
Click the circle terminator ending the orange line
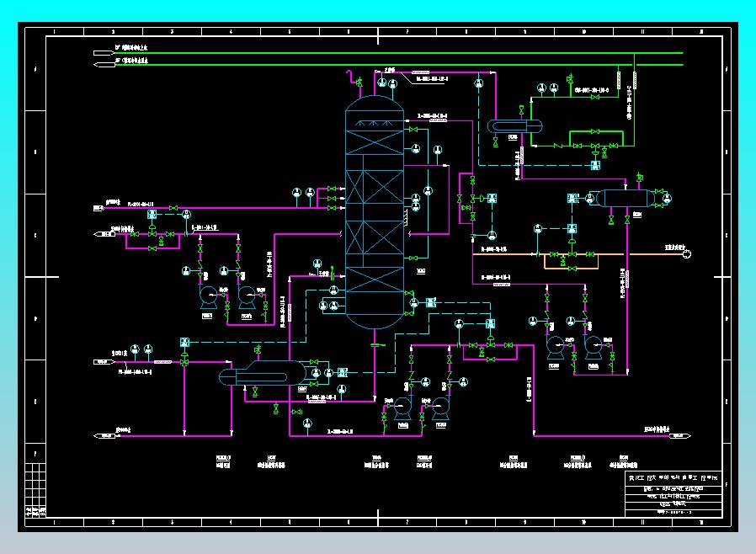pos(687,254)
